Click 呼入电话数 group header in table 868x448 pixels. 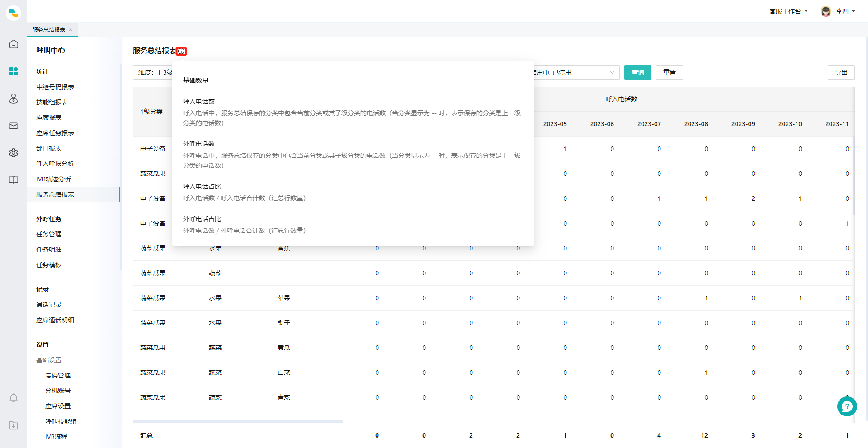pyautogui.click(x=621, y=99)
